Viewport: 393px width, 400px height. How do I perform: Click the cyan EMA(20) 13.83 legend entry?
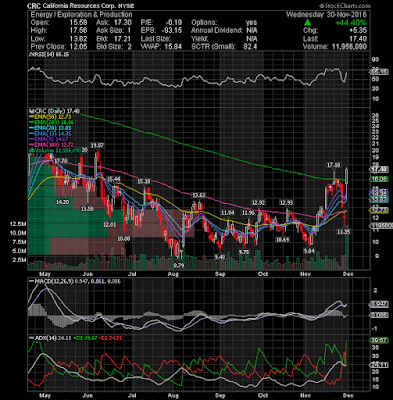[x=50, y=128]
